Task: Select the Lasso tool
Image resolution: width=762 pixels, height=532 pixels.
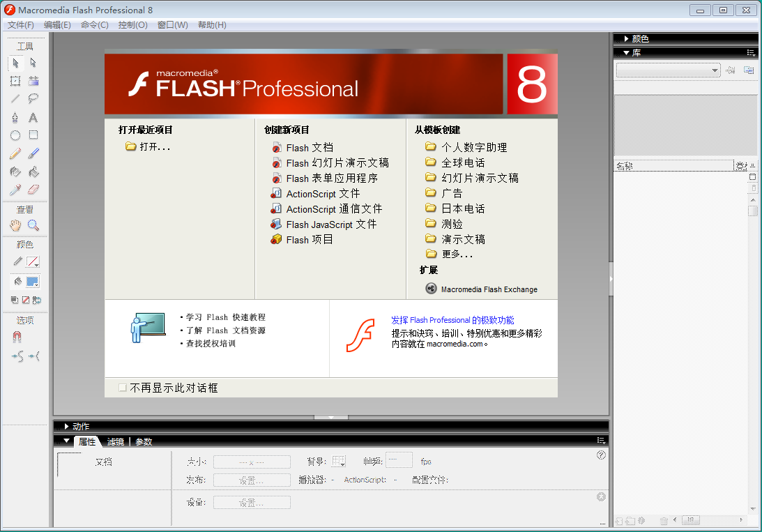Action: (33, 99)
